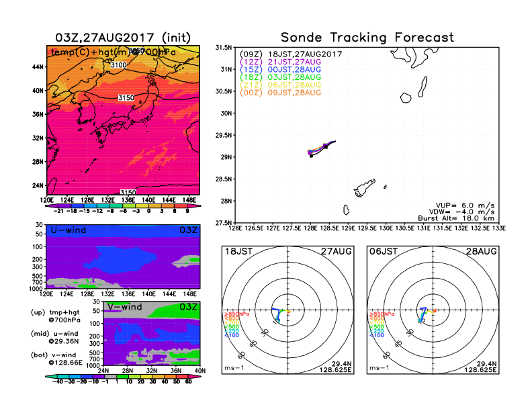Viewport: 532px width, 411px height.
Task: Click the '03Z' label in the V-wind panel
Action: coord(188,307)
